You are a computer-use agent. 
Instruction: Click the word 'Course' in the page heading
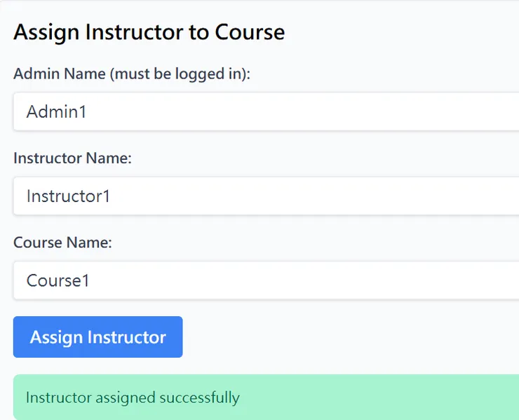coord(250,32)
